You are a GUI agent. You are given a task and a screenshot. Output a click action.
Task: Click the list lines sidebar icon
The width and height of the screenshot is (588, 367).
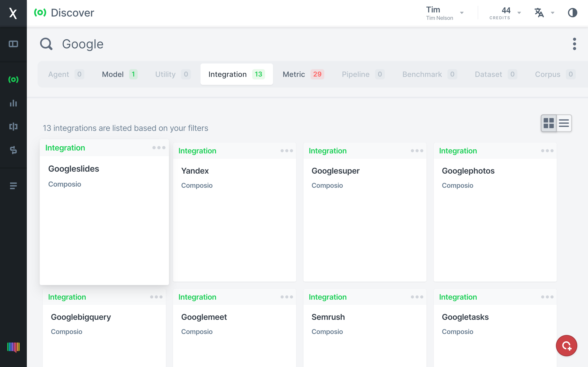coord(13,186)
